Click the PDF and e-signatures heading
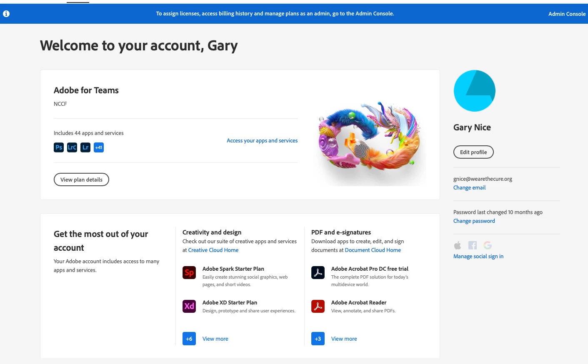 tap(341, 232)
